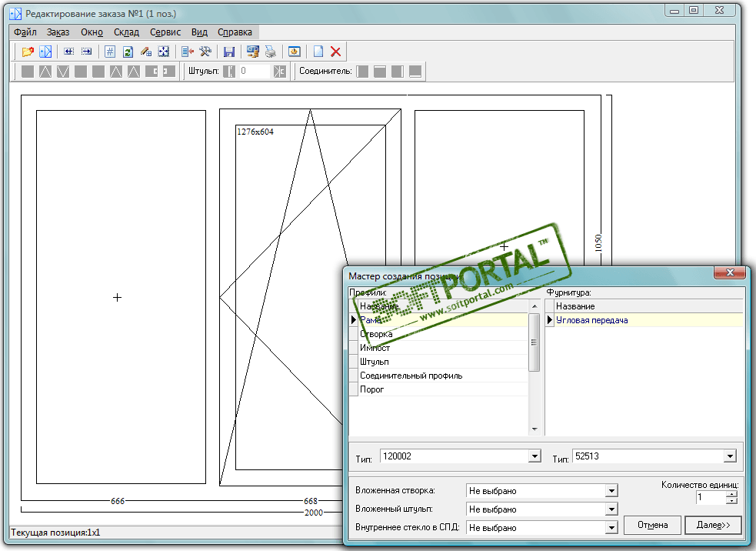The height and width of the screenshot is (551, 756).
Task: Select the Рама profile row
Action: (x=443, y=320)
